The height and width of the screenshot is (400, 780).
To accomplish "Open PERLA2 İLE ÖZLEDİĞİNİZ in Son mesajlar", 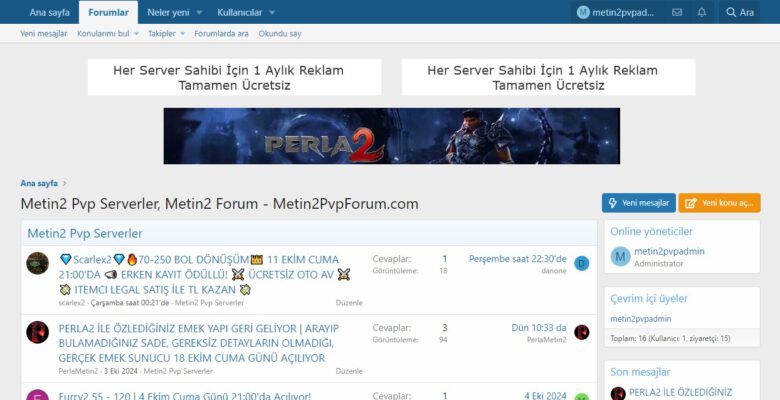I will click(x=681, y=393).
